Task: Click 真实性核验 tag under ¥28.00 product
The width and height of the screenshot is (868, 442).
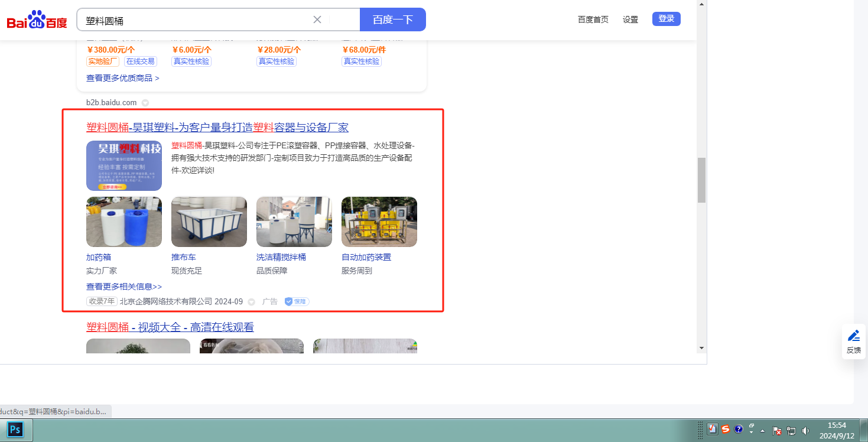Action: (277, 61)
